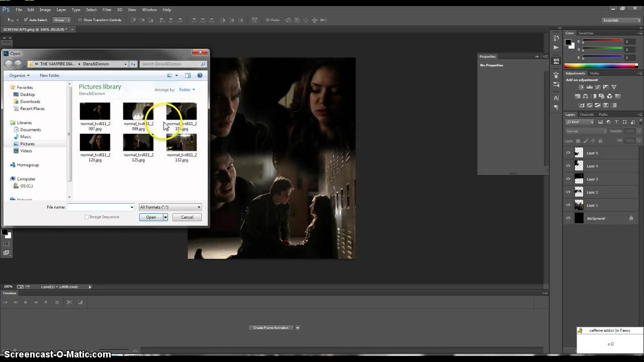Click the Channel Mixer adjustment icon
The height and width of the screenshot is (362, 644).
pyautogui.click(x=609, y=96)
